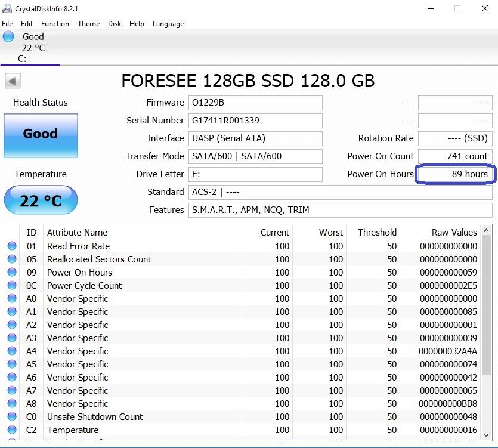This screenshot has width=498, height=448.
Task: Open the Help menu
Action: [137, 24]
